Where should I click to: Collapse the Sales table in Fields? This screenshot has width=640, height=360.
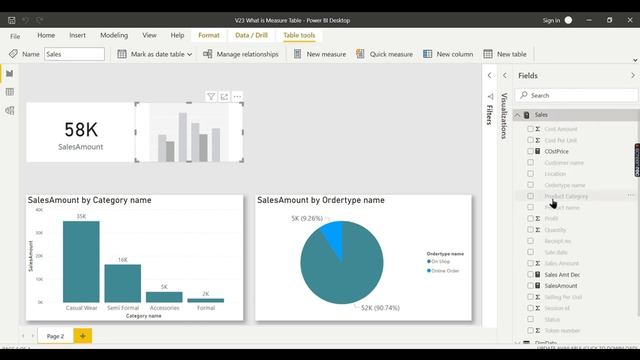point(517,115)
